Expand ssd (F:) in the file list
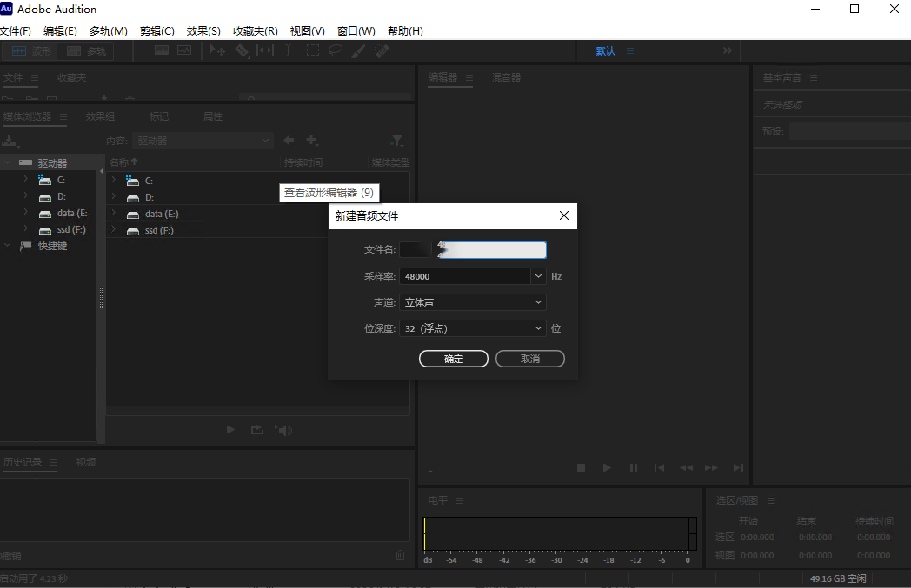The width and height of the screenshot is (911, 588). pos(114,230)
